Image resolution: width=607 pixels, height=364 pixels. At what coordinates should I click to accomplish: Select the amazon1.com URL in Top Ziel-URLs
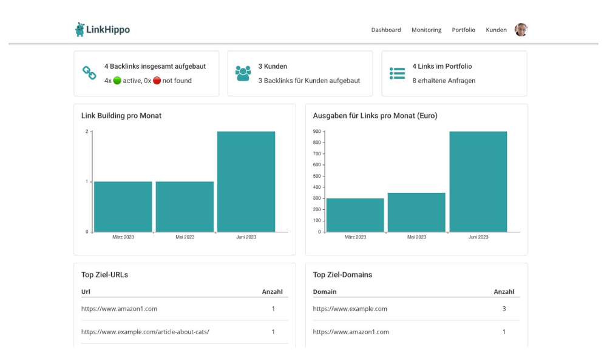[x=119, y=309]
